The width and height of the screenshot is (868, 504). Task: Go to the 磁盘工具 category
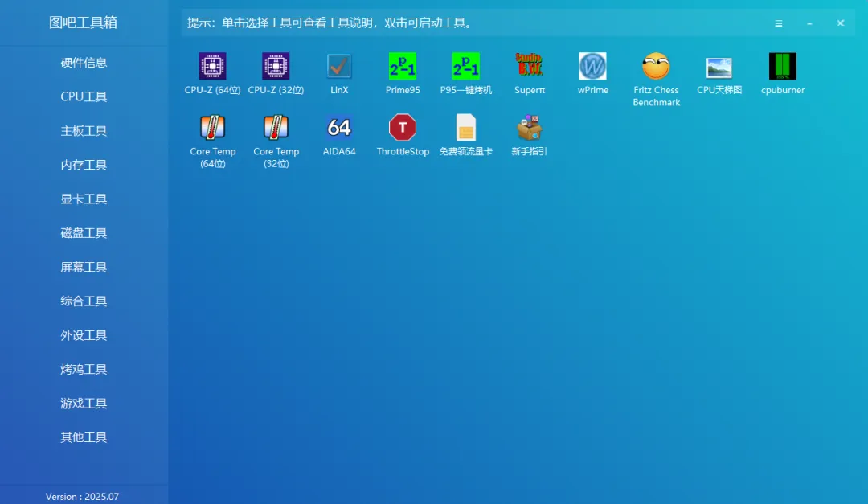84,232
